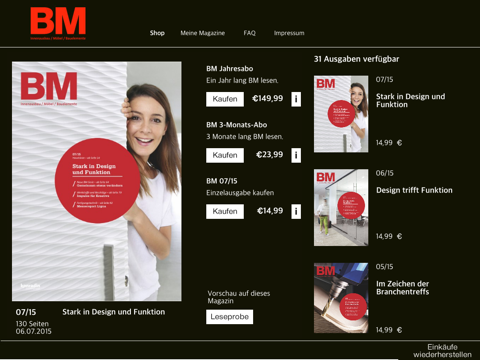The image size is (480, 360).
Task: Click '130 Seiten' below the cover
Action: click(x=32, y=324)
